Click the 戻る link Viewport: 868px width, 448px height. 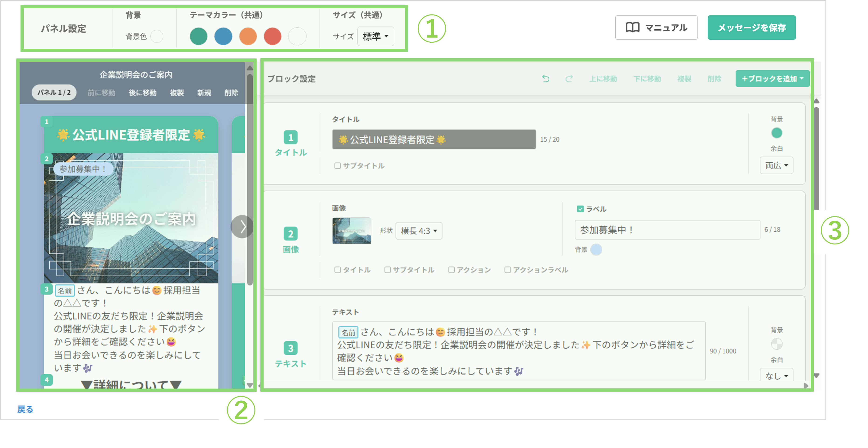(25, 409)
